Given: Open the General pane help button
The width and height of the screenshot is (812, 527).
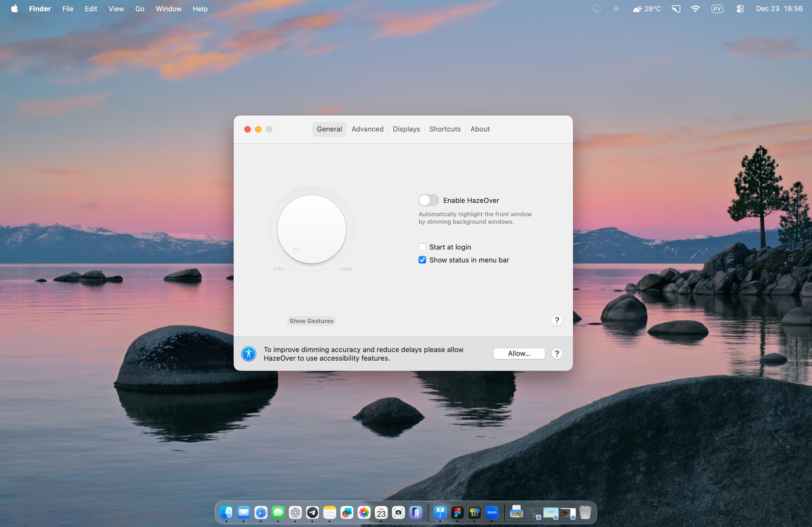Looking at the screenshot, I should (x=556, y=320).
